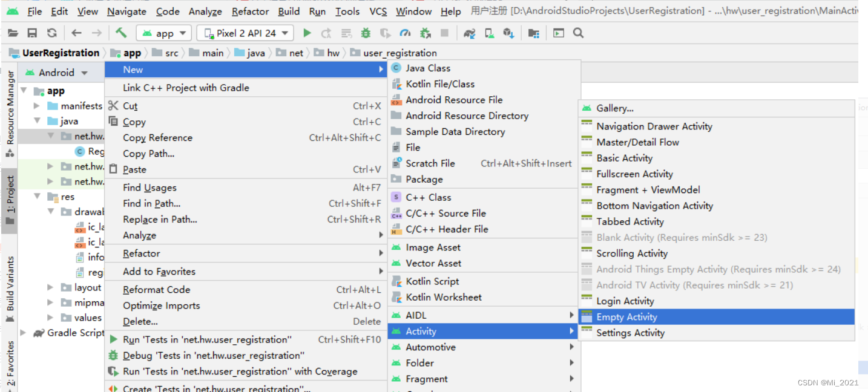This screenshot has height=392, width=868.
Task: Click Attach Debugger to Android Process icon
Action: [425, 33]
